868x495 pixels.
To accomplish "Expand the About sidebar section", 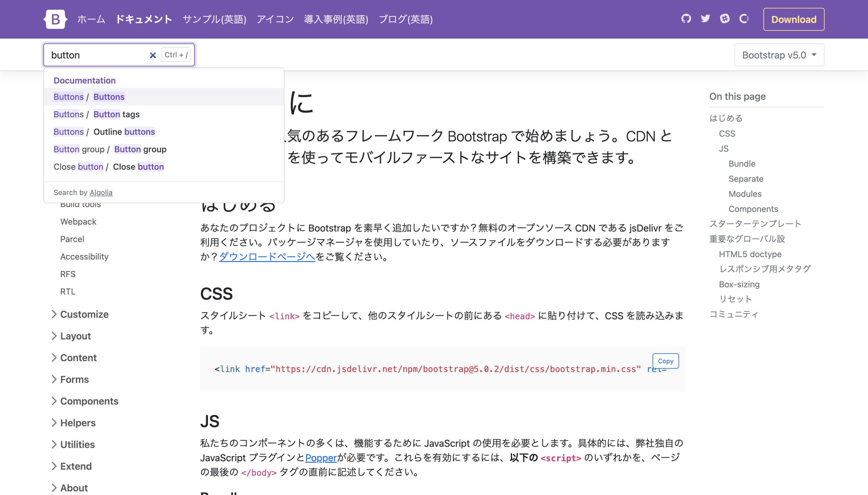I will tap(70, 488).
